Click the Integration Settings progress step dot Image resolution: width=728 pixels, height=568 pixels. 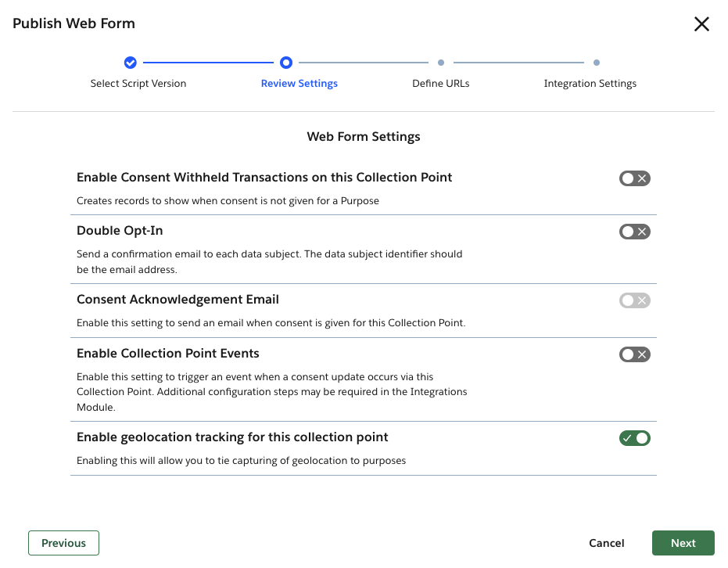tap(597, 63)
